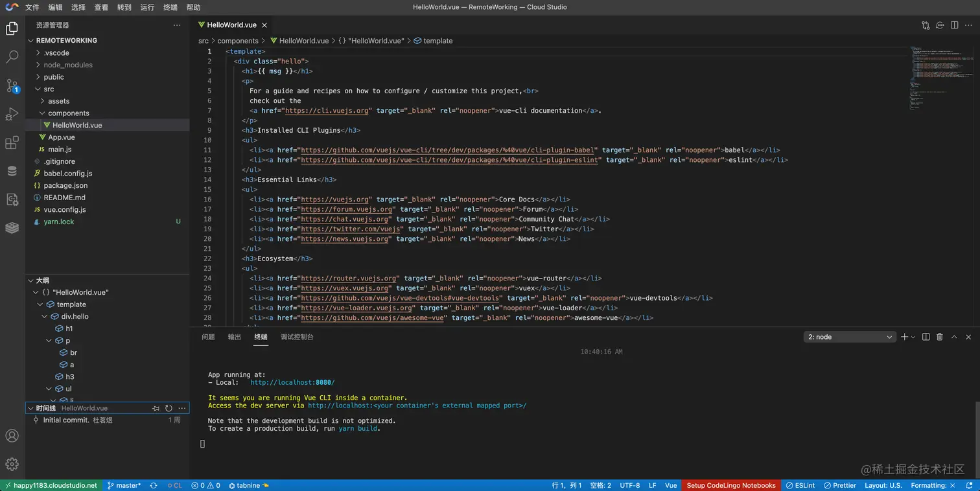This screenshot has width=980, height=491.
Task: Click errors and warnings count in status bar
Action: point(205,485)
